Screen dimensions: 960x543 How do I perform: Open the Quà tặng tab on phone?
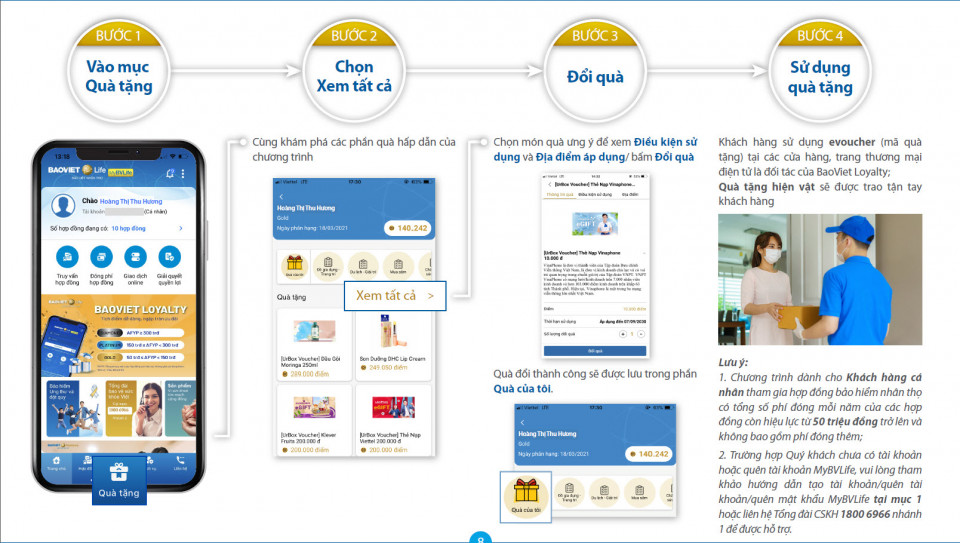point(119,481)
